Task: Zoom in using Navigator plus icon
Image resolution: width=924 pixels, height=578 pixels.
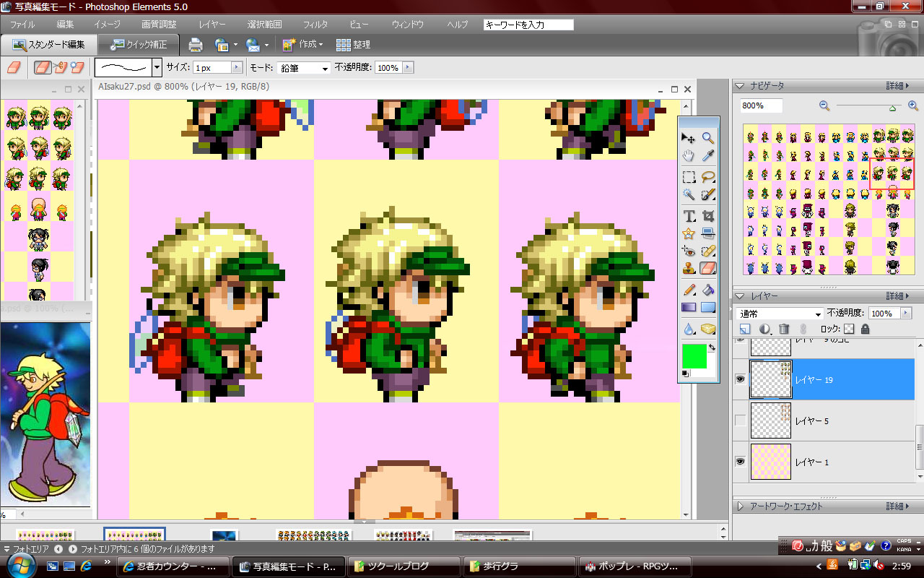Action: 913,105
